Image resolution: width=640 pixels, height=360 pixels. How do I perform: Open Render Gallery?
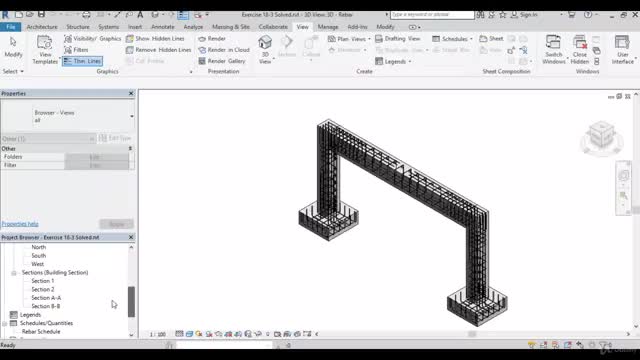click(222, 61)
